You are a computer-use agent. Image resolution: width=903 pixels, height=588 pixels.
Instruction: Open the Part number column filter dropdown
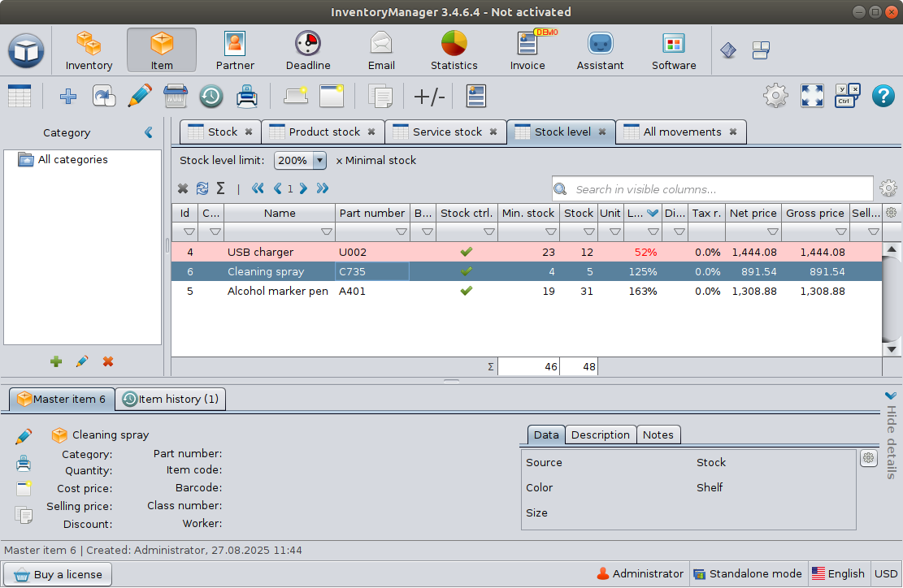402,231
